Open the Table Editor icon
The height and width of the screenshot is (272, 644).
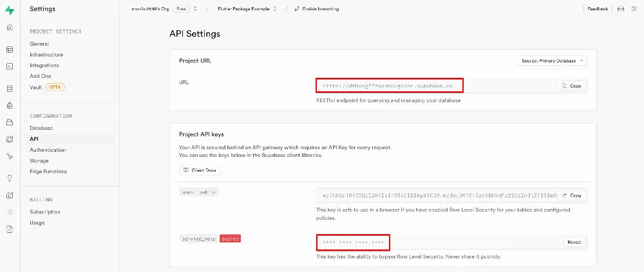9,50
